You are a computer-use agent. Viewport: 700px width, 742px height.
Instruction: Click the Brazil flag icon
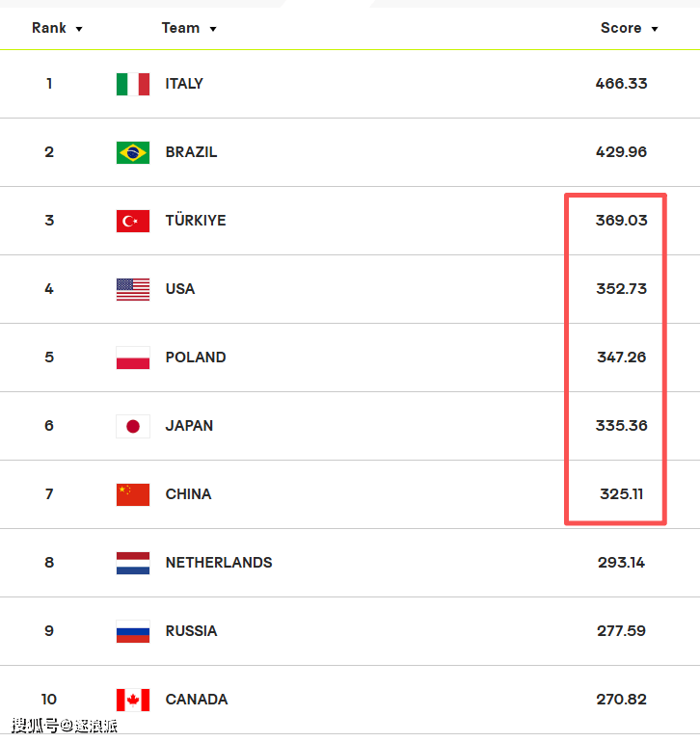[x=133, y=152]
